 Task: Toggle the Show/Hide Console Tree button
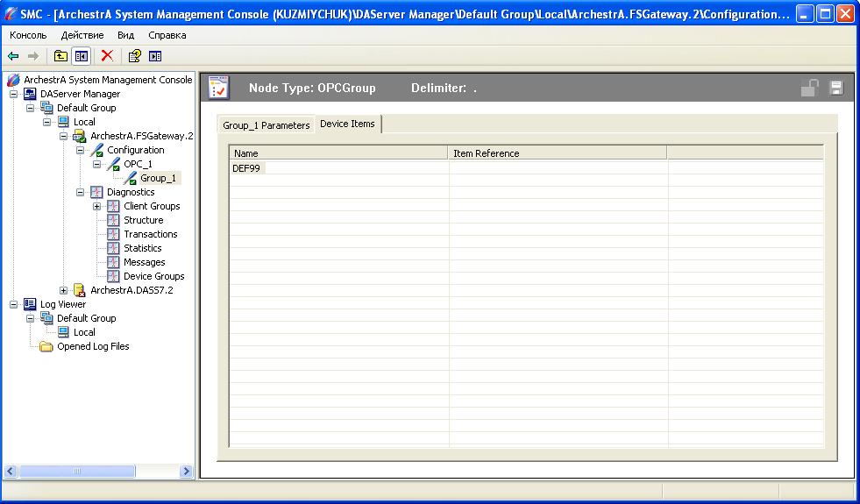[81, 56]
